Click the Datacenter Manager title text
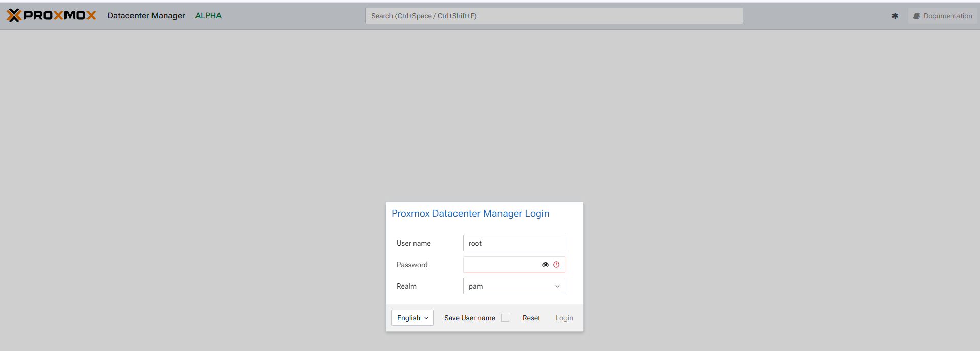The height and width of the screenshot is (351, 980). [146, 16]
